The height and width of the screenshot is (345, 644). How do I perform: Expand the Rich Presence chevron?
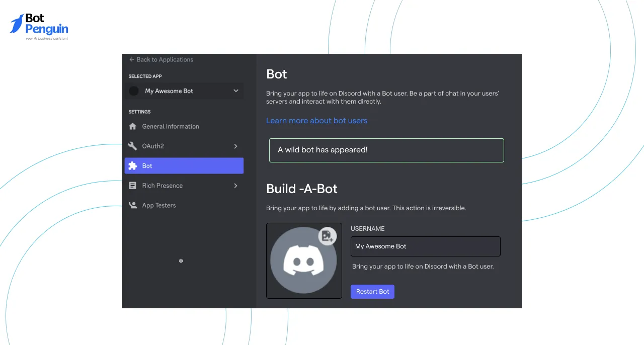(x=235, y=186)
